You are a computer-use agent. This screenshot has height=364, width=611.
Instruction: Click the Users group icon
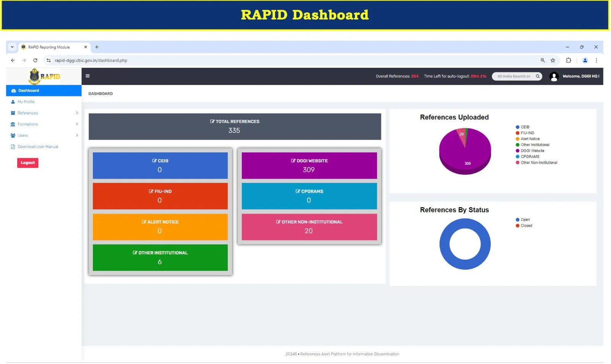13,135
